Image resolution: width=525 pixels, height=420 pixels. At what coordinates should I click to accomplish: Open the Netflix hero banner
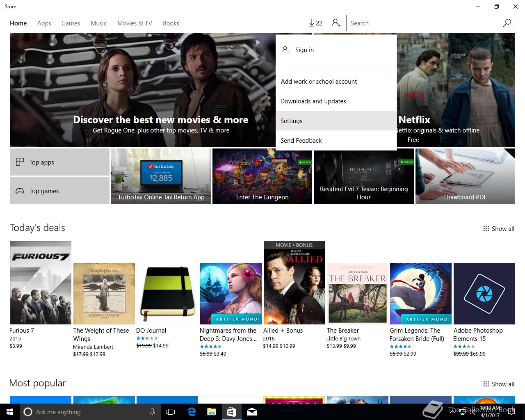[456, 90]
